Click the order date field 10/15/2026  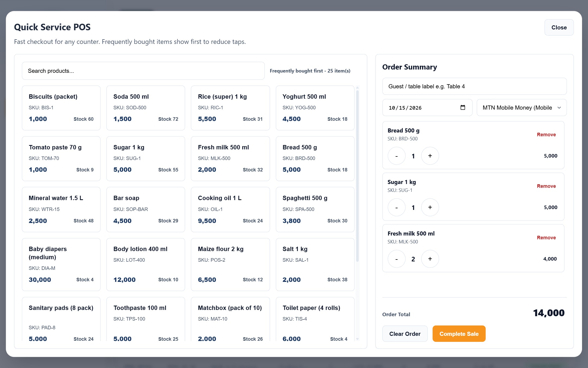(x=427, y=108)
